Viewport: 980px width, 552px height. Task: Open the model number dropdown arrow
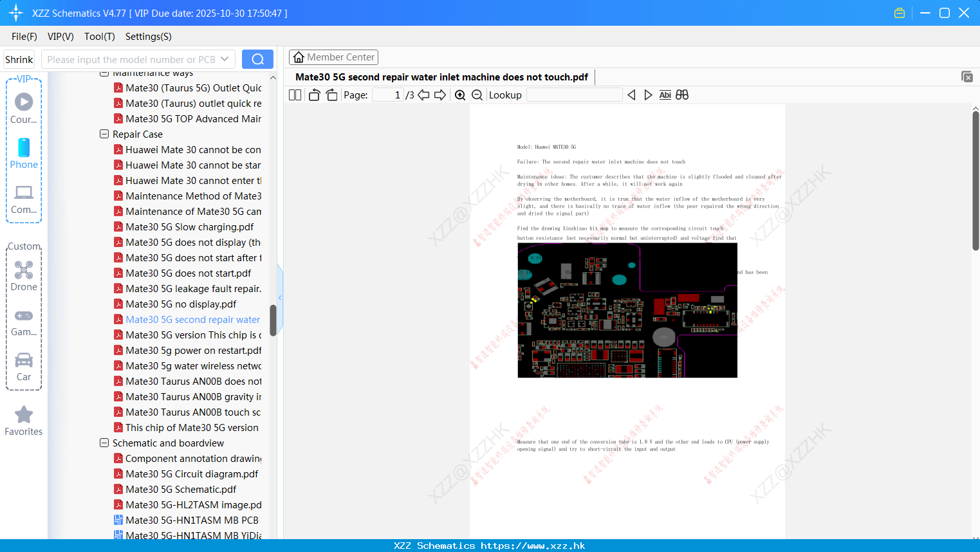coord(225,59)
